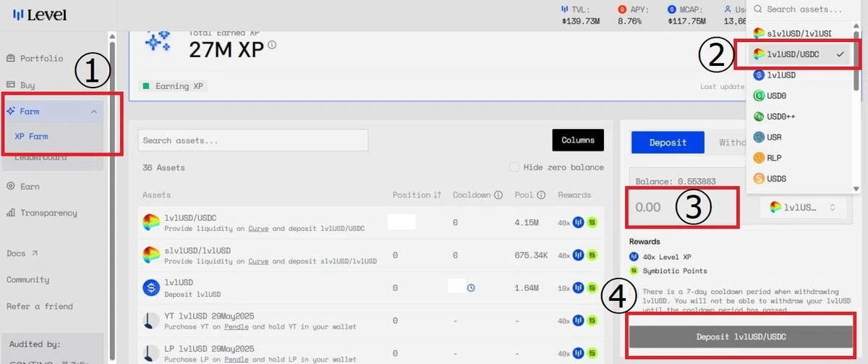The width and height of the screenshot is (868, 364).
Task: Choose USD0 in the asset dropdown list
Action: pyautogui.click(x=800, y=96)
